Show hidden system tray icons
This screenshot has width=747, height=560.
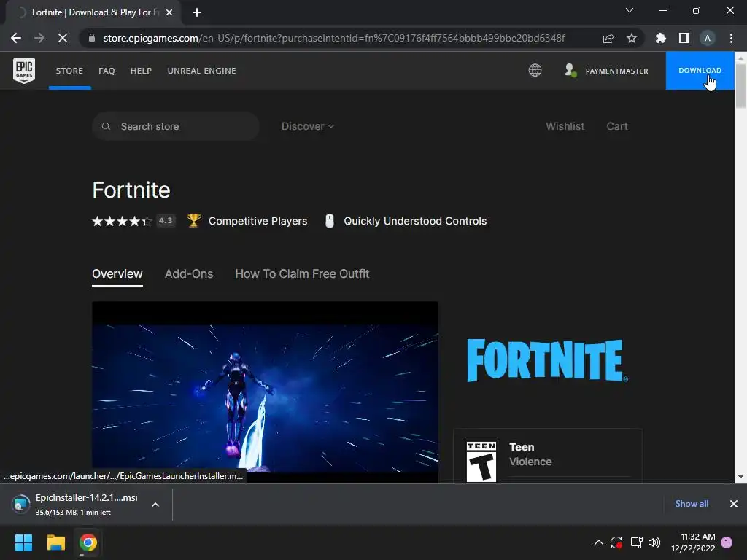599,542
